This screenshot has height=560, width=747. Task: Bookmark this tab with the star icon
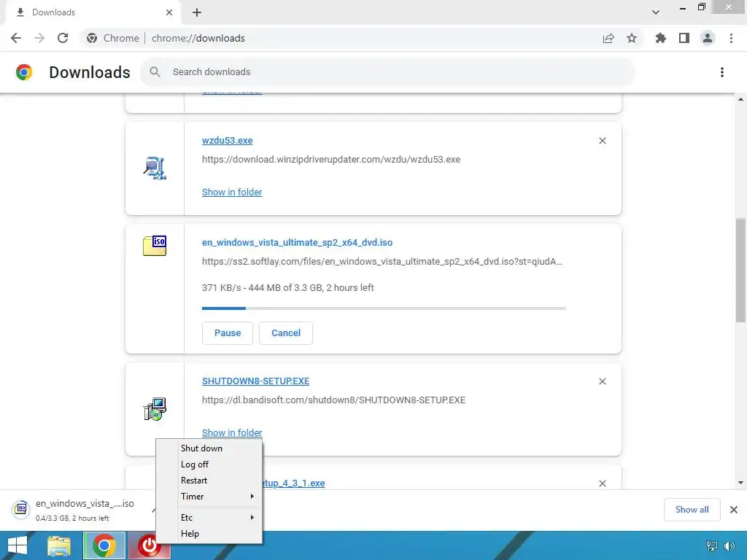632,38
